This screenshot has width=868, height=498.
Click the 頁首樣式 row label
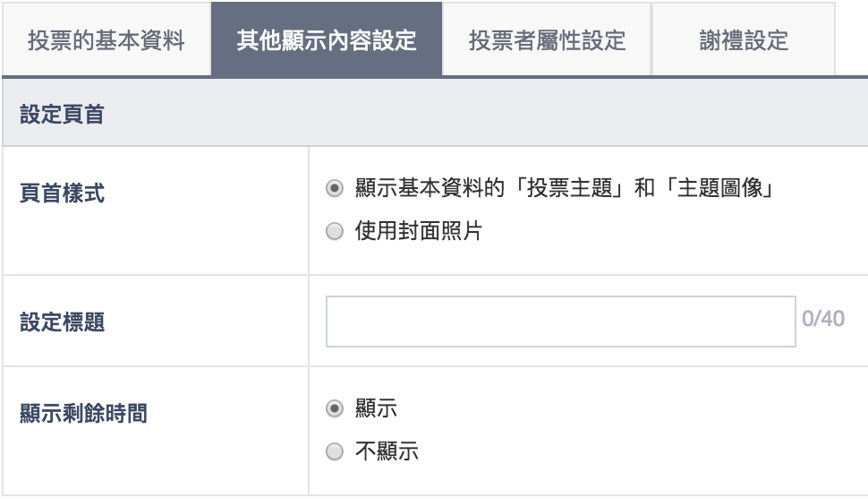[62, 193]
